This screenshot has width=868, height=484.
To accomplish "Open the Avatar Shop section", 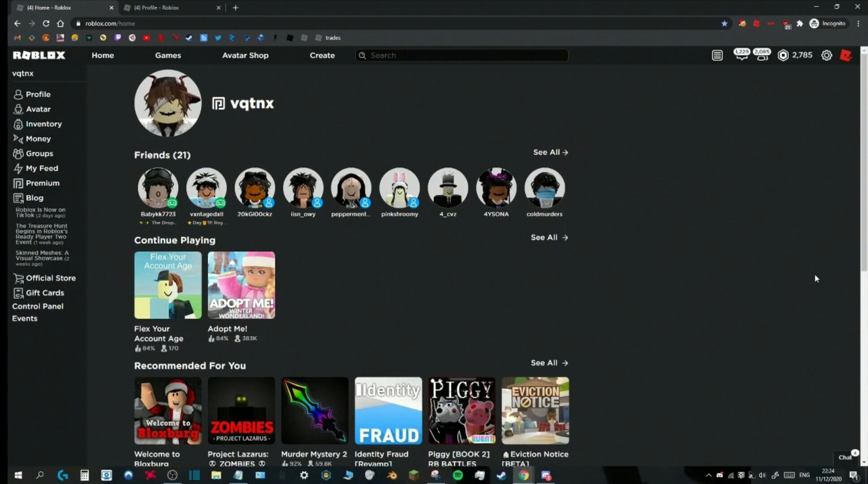I will point(246,55).
